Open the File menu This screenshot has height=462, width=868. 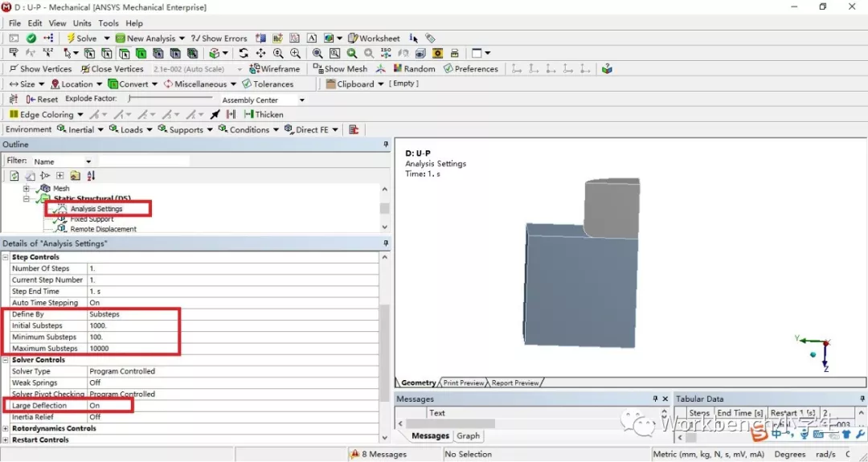[x=15, y=23]
